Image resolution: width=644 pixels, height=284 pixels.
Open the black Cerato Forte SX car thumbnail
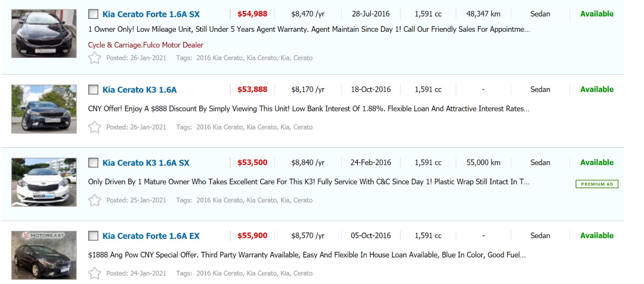(44, 34)
